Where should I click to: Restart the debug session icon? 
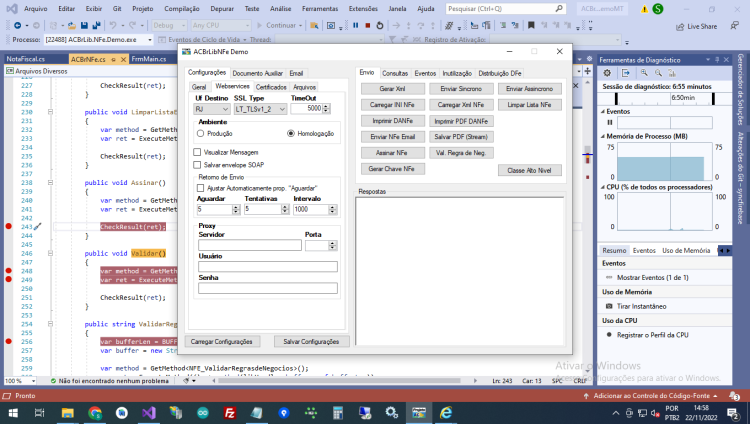click(x=380, y=25)
